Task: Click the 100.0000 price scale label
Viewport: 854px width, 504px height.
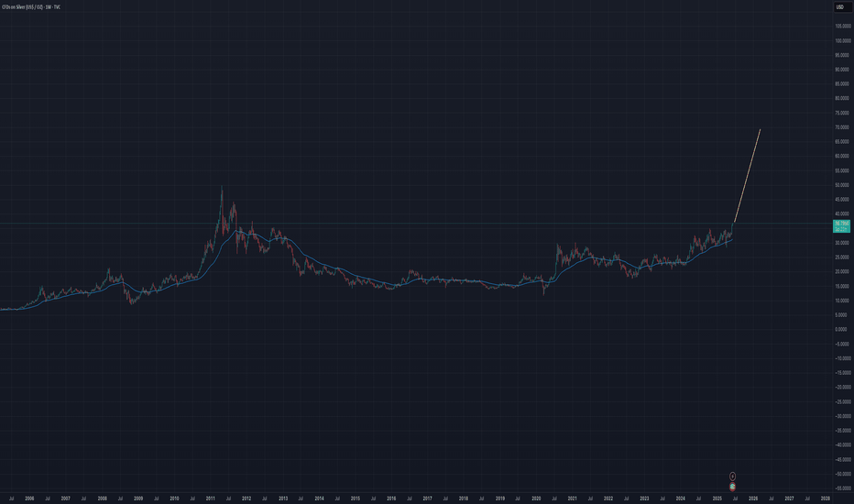Action: coord(843,41)
